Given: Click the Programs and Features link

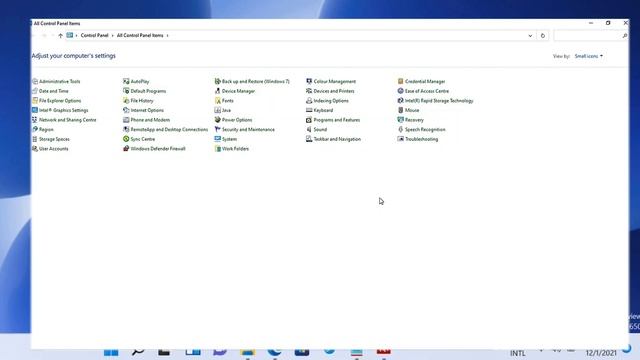Looking at the screenshot, I should pyautogui.click(x=337, y=120).
